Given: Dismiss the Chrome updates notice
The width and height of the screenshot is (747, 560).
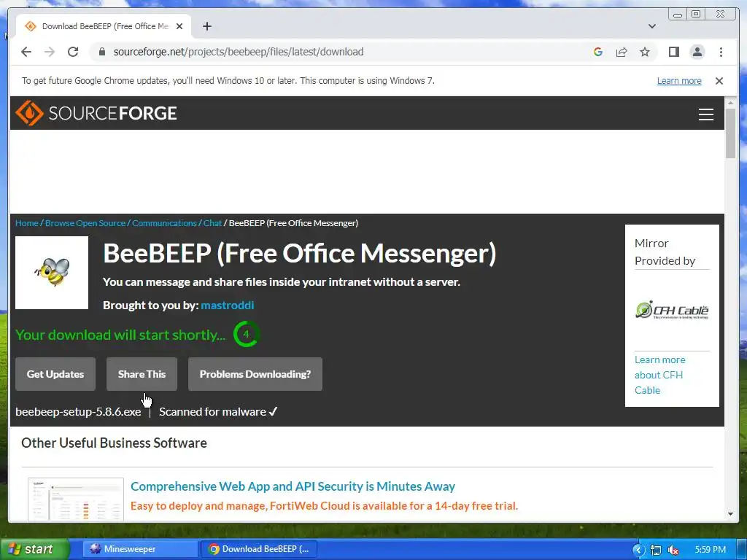Looking at the screenshot, I should pos(719,81).
